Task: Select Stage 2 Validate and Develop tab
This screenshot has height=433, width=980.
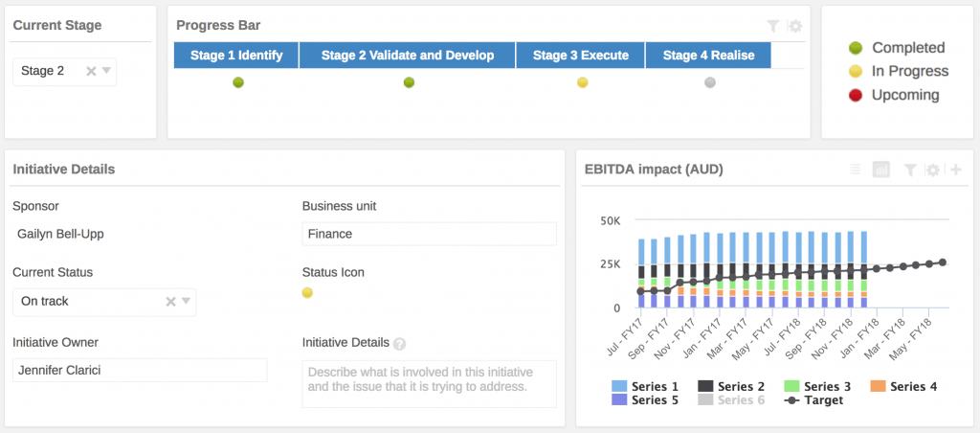Action: [407, 56]
